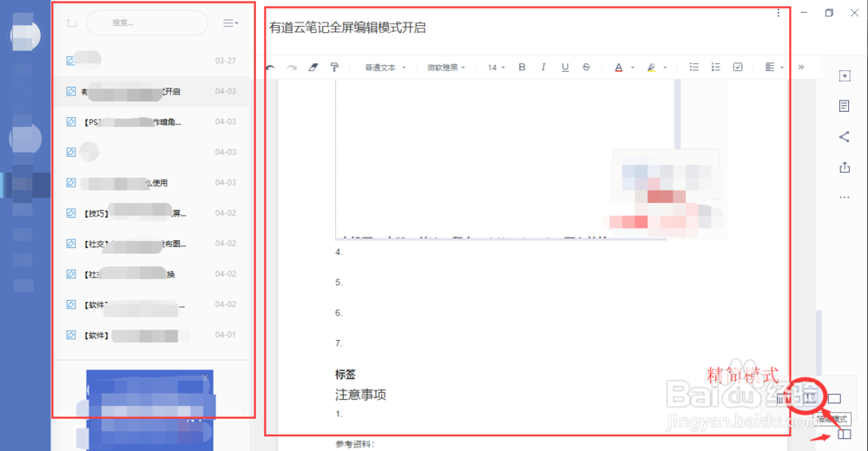
Task: Toggle italic formatting
Action: [543, 67]
